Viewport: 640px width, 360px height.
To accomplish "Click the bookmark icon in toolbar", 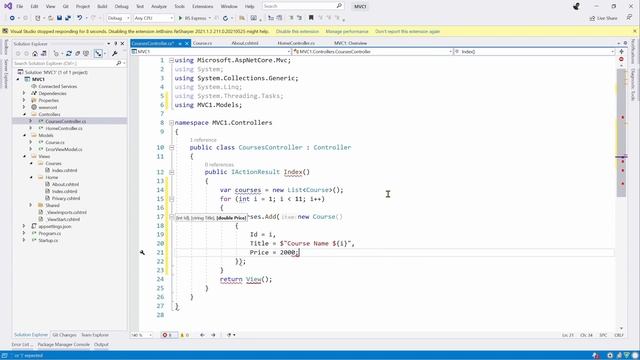I will [311, 18].
